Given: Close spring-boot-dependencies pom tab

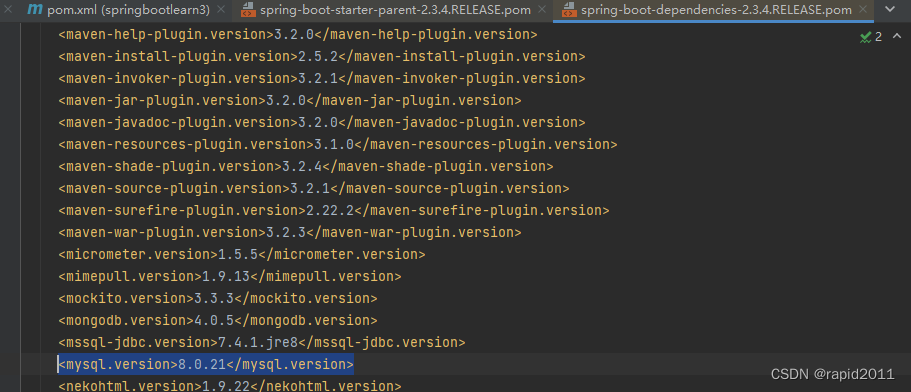Looking at the screenshot, I should [864, 10].
